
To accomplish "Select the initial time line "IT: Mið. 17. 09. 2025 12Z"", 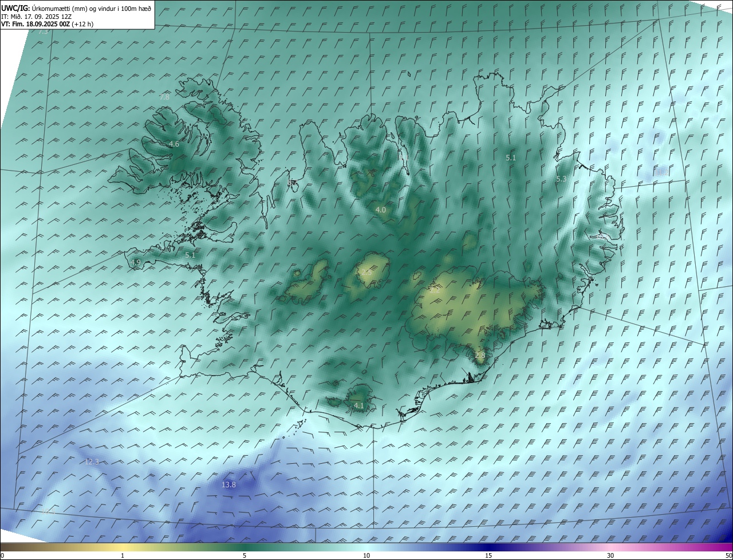I will (36, 17).
